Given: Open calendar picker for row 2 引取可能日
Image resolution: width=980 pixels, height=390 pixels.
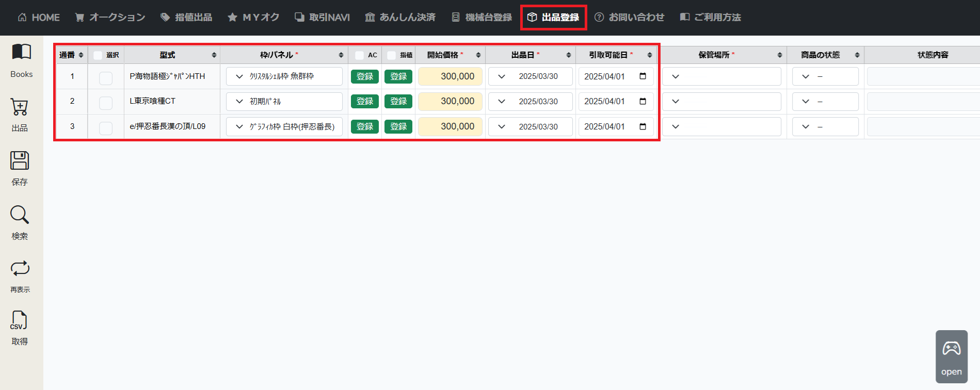Looking at the screenshot, I should pos(643,101).
